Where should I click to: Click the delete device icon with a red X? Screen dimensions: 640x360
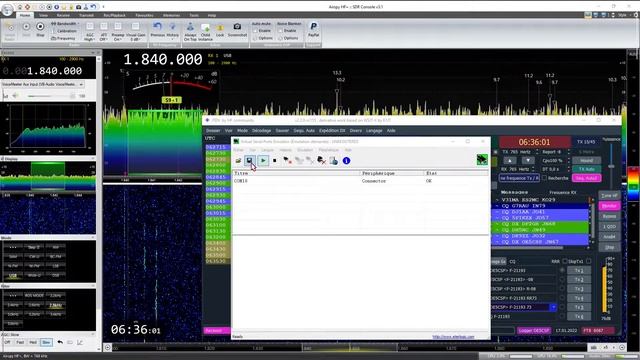[x=322, y=161]
